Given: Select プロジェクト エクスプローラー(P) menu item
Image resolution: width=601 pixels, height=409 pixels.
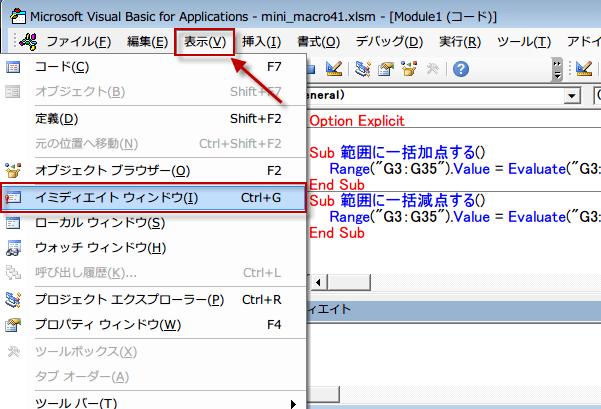Looking at the screenshot, I should click(x=153, y=300).
